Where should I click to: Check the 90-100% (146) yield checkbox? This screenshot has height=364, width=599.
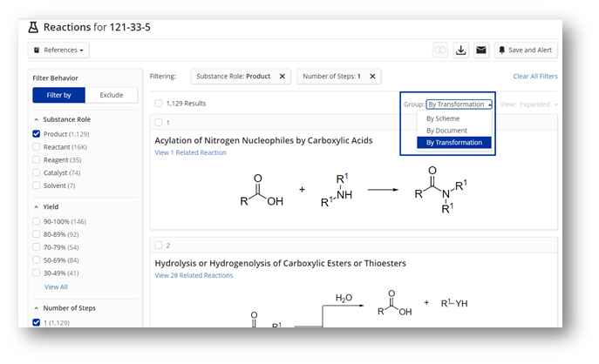pyautogui.click(x=37, y=221)
